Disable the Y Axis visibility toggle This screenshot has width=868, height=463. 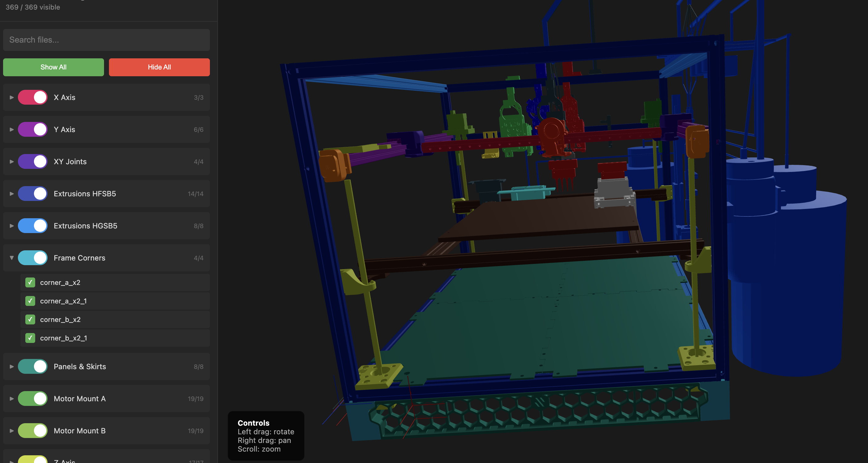click(33, 129)
